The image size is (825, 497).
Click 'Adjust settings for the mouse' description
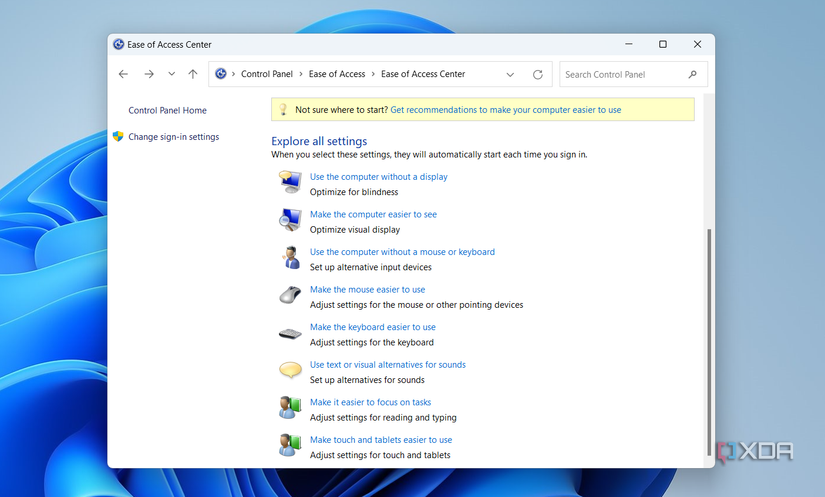(417, 305)
